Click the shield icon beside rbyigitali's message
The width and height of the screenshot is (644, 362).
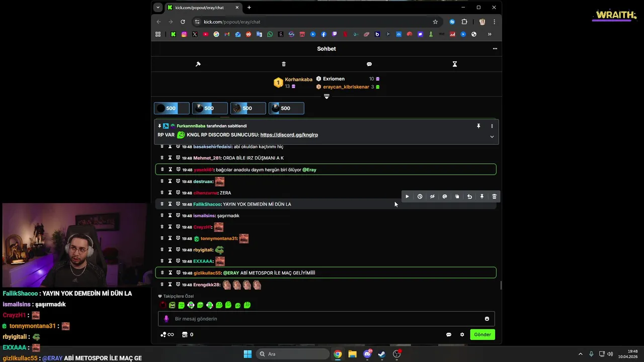click(x=178, y=249)
